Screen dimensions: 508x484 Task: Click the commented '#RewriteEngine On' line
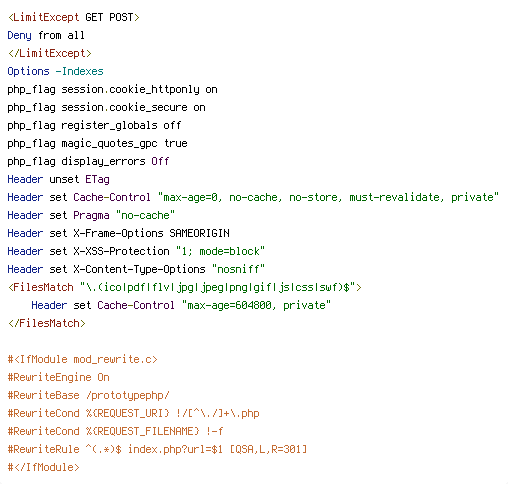click(x=59, y=377)
